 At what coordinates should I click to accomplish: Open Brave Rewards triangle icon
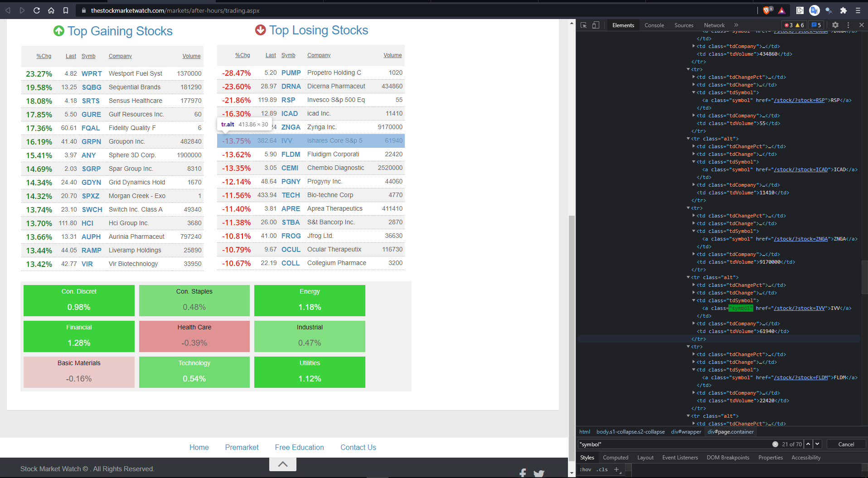click(782, 10)
